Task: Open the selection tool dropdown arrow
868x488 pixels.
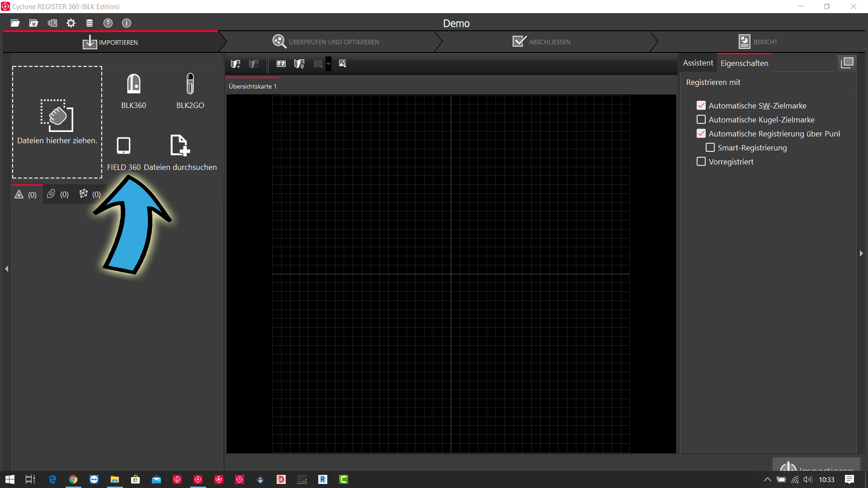Action: pos(329,64)
